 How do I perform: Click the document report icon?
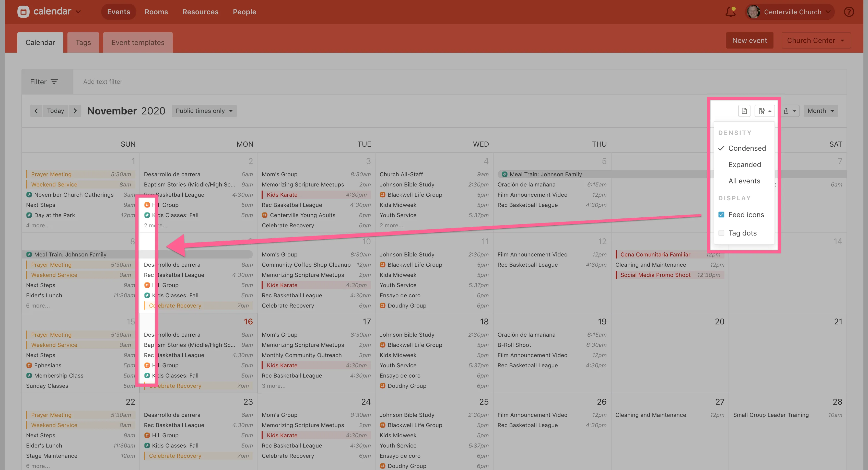pos(744,111)
